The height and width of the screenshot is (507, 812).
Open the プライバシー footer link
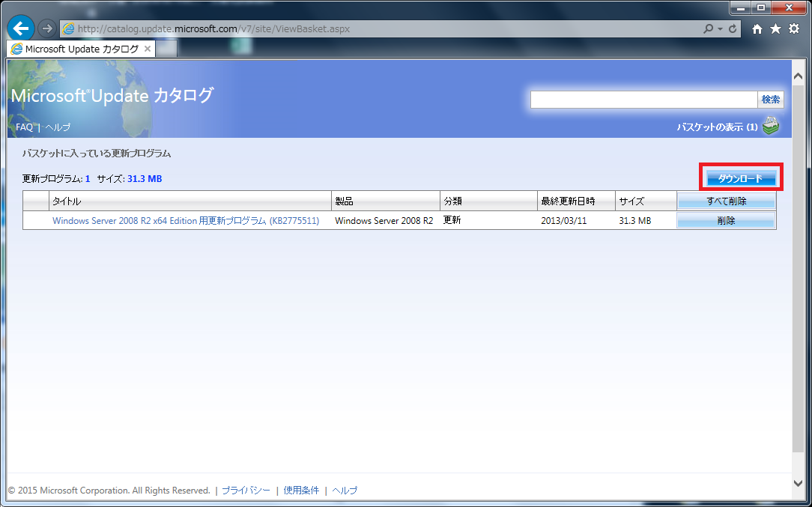click(x=246, y=491)
